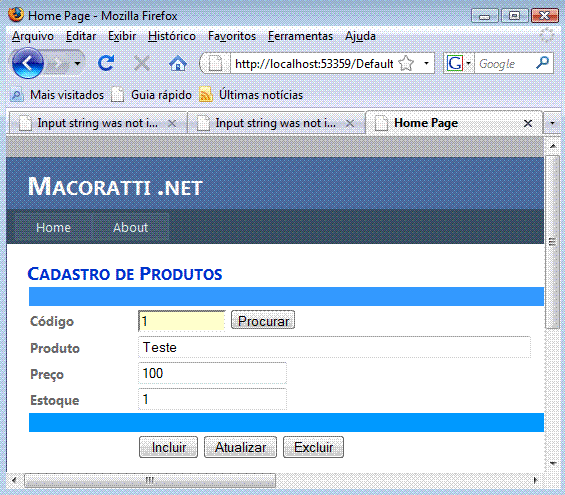Bookmark this page with star icon
Screen dimensions: 565x495
[406, 64]
